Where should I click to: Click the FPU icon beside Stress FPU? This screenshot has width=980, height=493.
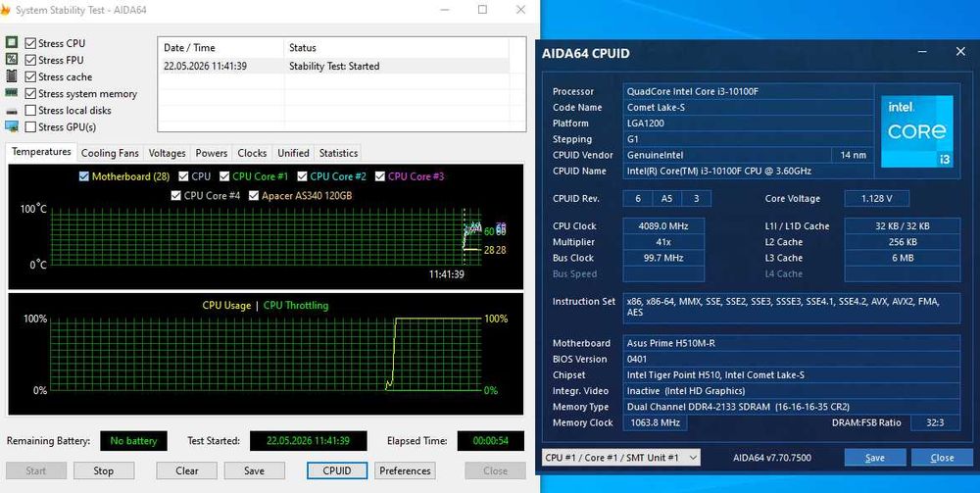tap(11, 60)
